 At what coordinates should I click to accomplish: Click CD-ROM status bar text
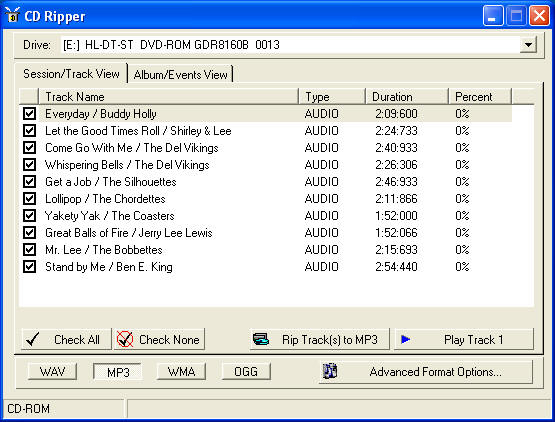pyautogui.click(x=28, y=409)
